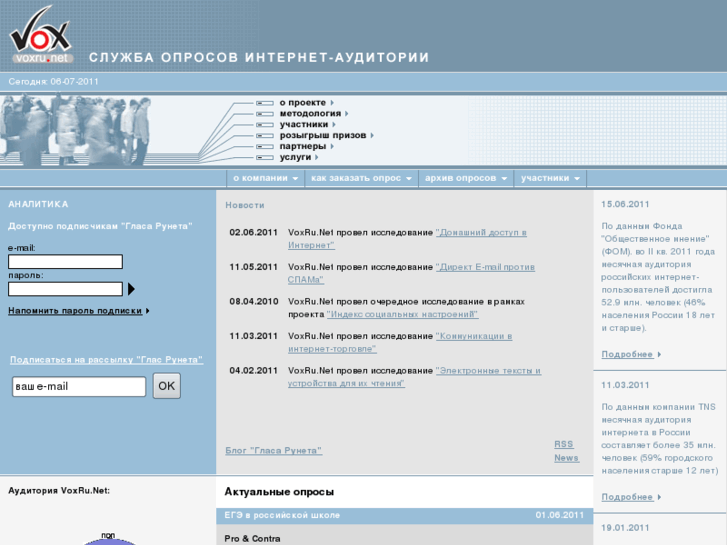The height and width of the screenshot is (545, 727).
Task: Click the 'Сегодня: 06-07-2011' date text
Action: (x=53, y=82)
